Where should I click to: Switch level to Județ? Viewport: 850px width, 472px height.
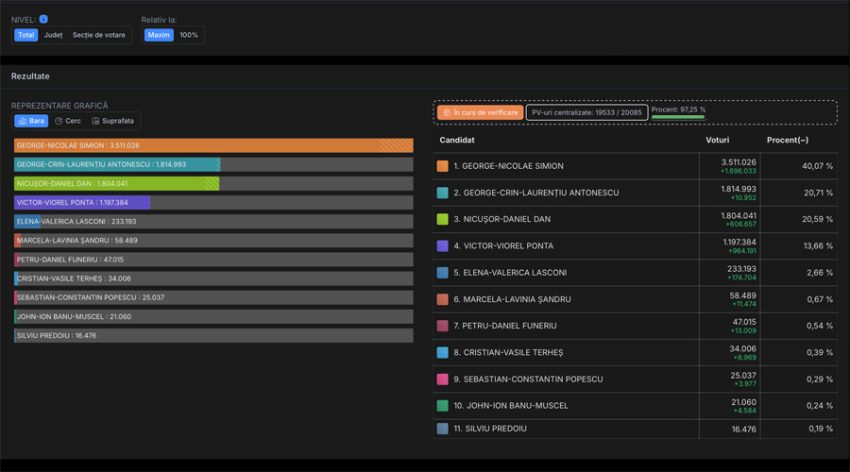click(53, 35)
